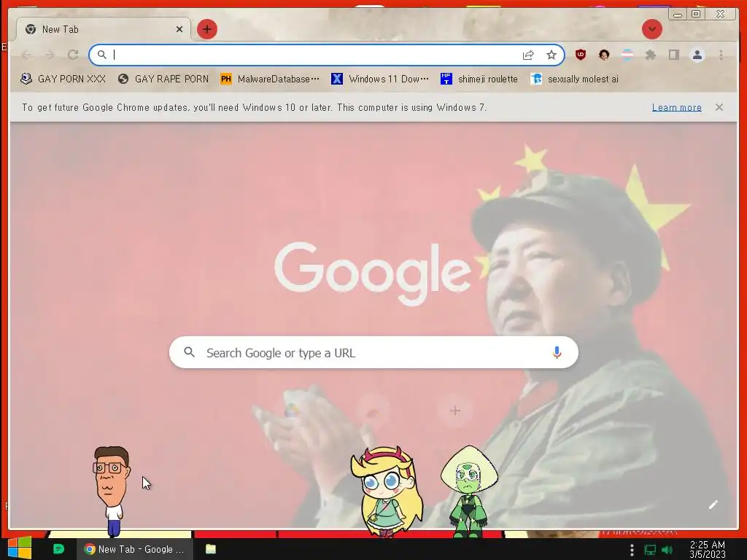Select the New Tab browser tab
The height and width of the screenshot is (560, 747).
(103, 29)
